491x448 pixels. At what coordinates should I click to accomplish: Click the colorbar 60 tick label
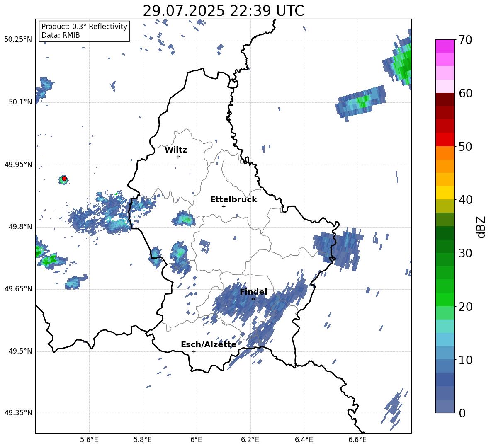[x=465, y=93]
